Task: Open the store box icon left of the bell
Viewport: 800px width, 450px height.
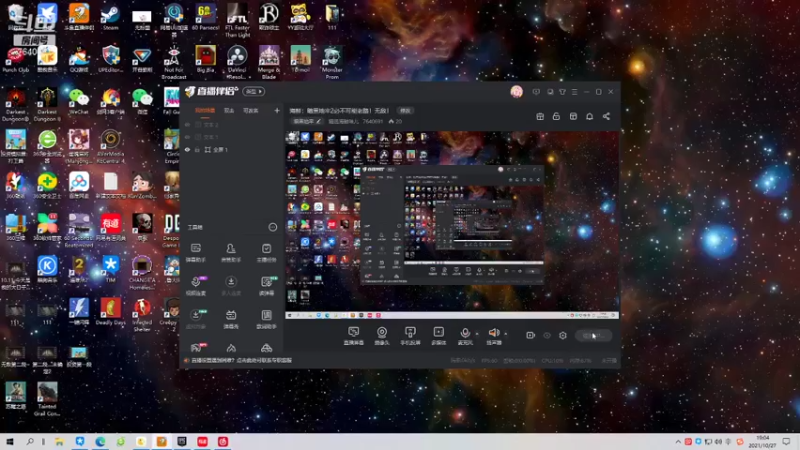Action: [573, 117]
